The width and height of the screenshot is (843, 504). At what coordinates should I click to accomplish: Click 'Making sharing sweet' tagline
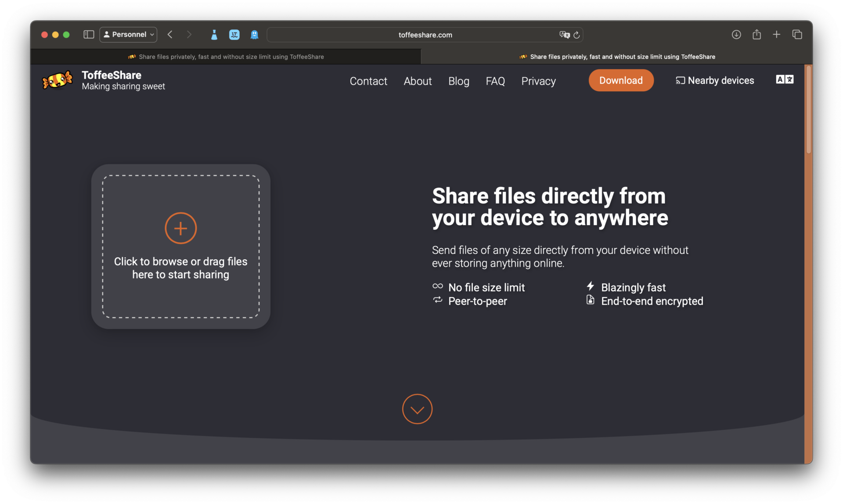pos(123,86)
